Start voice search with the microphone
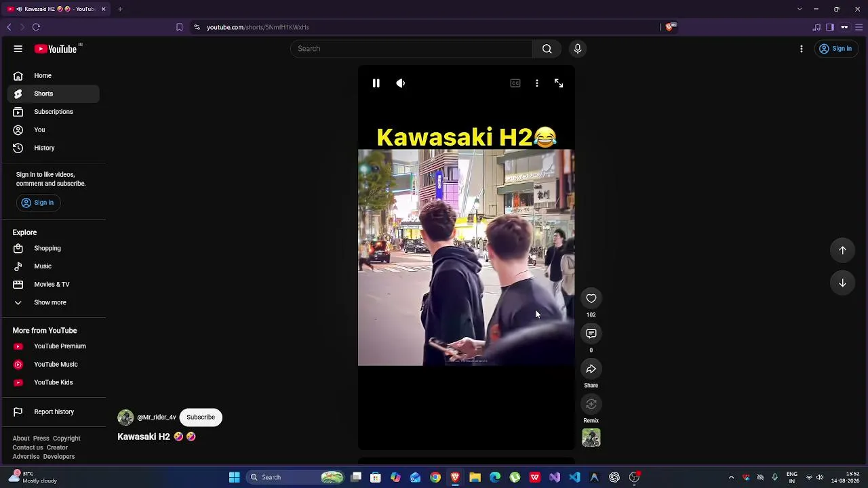 [578, 49]
